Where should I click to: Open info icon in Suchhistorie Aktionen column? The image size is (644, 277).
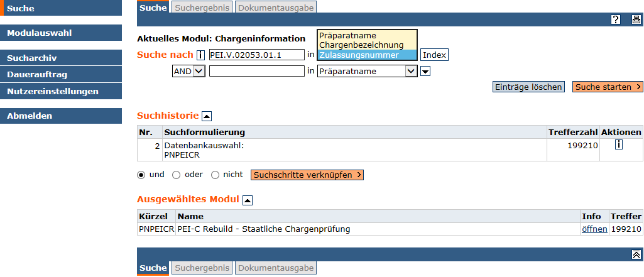click(618, 144)
